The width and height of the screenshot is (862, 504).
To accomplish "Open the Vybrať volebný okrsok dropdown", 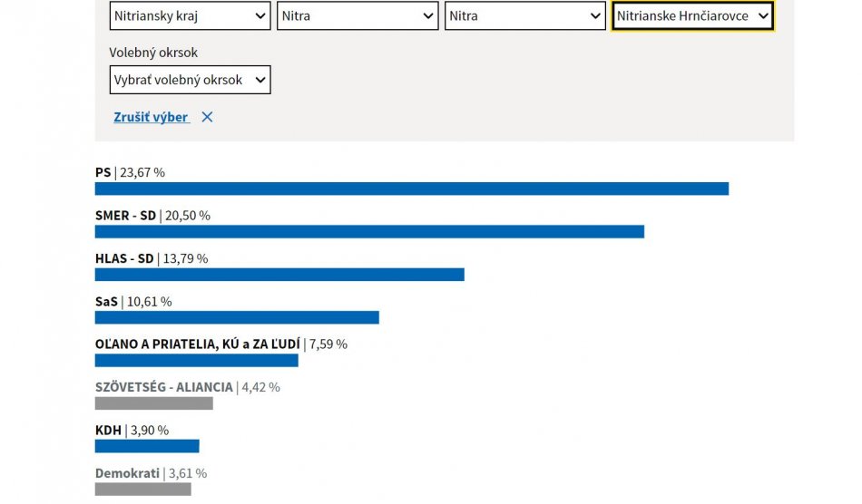I will (x=190, y=80).
